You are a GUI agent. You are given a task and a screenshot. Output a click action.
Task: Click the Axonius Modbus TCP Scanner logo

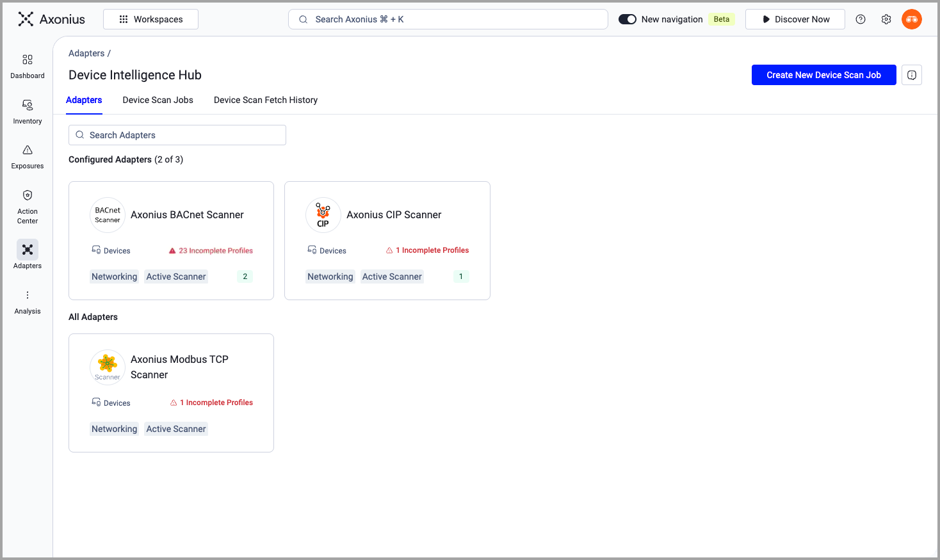tap(108, 367)
